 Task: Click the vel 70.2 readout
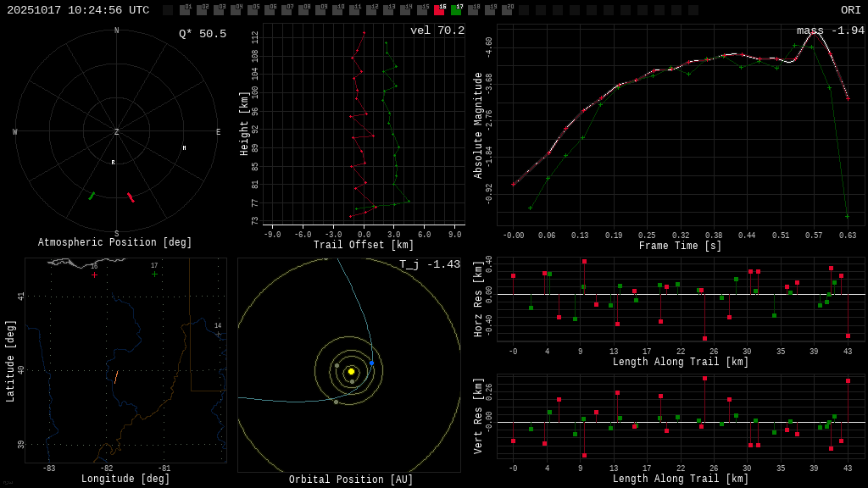pyautogui.click(x=437, y=30)
